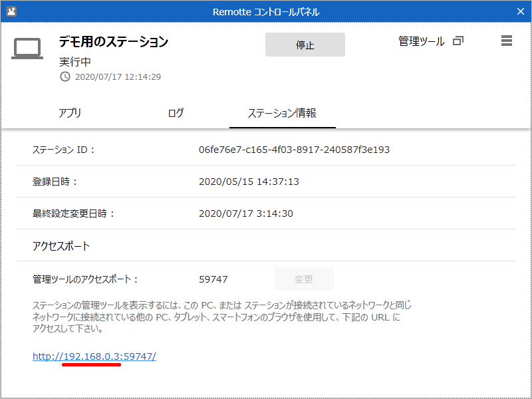
Task: Click the Remotte コントロールパネル window title
Action: 266,12
